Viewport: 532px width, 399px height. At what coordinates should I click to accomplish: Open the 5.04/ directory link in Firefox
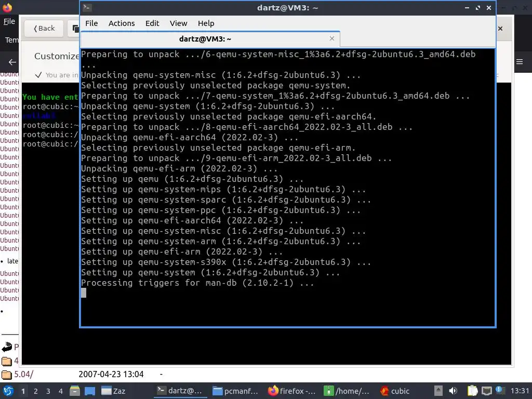point(23,374)
